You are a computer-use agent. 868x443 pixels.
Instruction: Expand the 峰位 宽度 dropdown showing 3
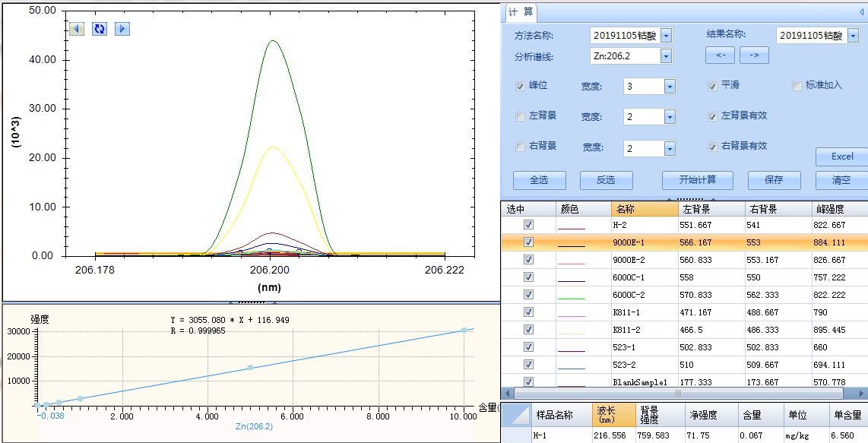670,87
